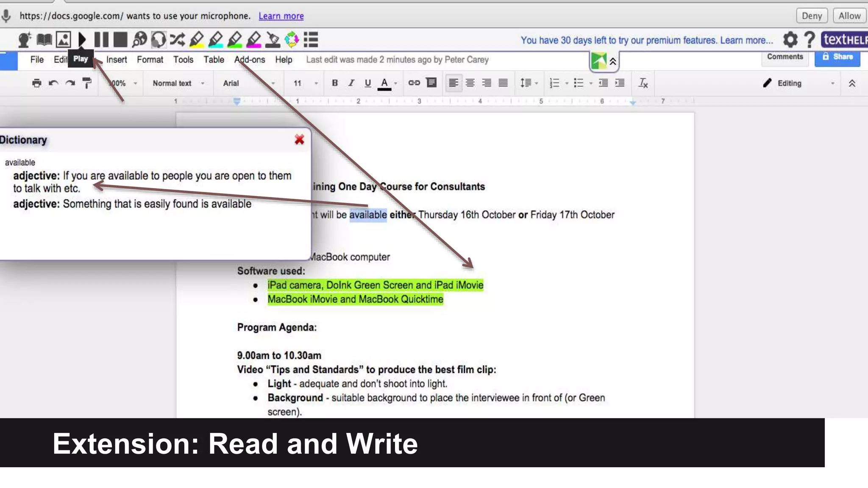Decrease indent

(603, 83)
